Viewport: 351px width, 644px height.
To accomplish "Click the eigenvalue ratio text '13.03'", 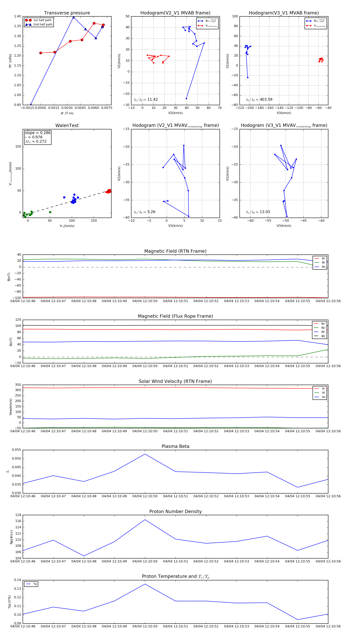I will click(x=265, y=212).
